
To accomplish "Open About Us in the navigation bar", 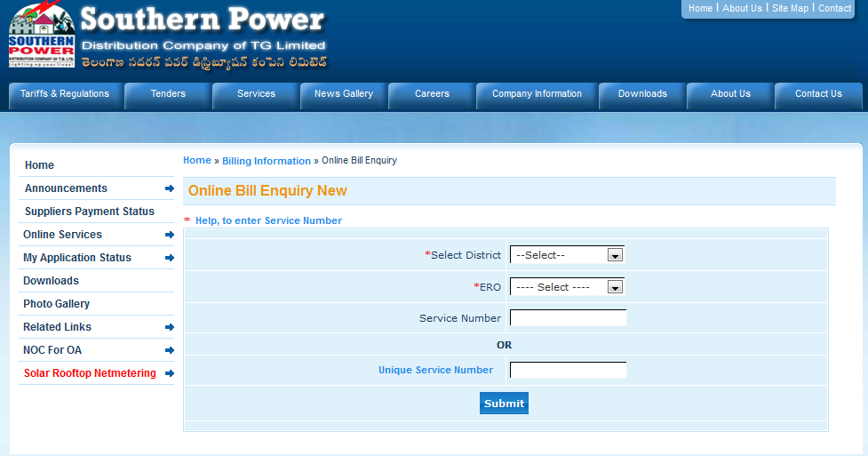I will [730, 94].
